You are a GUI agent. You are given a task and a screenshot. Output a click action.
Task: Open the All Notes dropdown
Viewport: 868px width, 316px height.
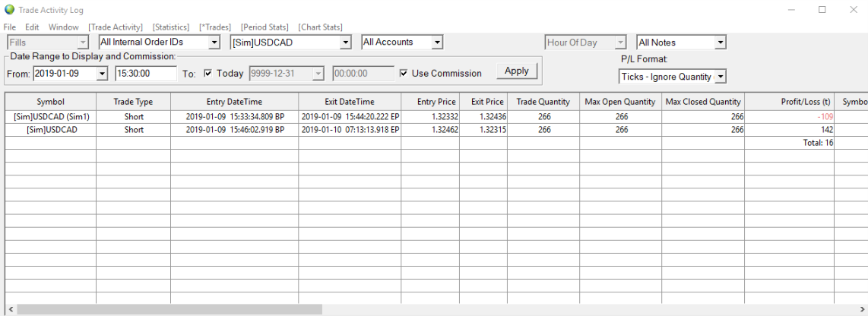(720, 42)
